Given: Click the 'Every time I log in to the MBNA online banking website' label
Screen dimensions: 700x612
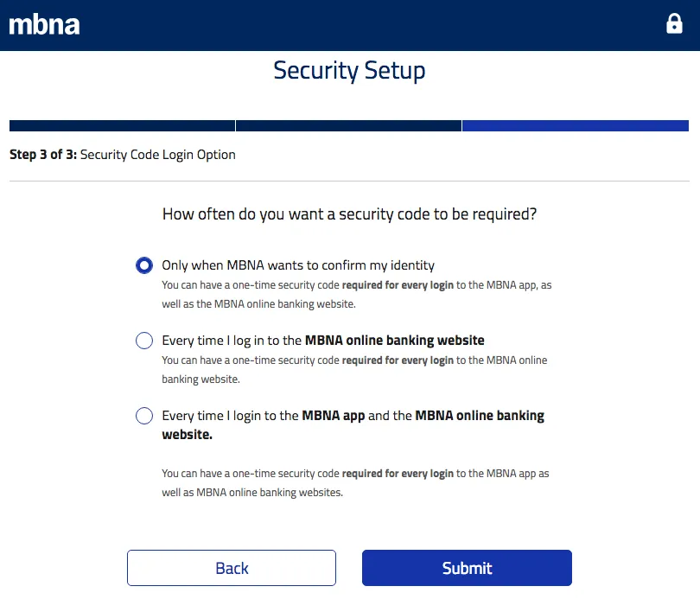Looking at the screenshot, I should (323, 341).
